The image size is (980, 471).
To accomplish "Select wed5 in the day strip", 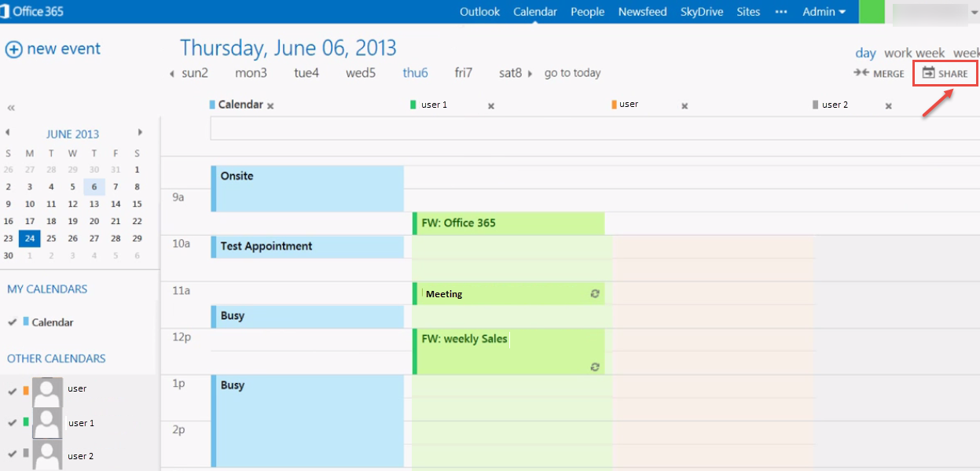I will click(361, 73).
